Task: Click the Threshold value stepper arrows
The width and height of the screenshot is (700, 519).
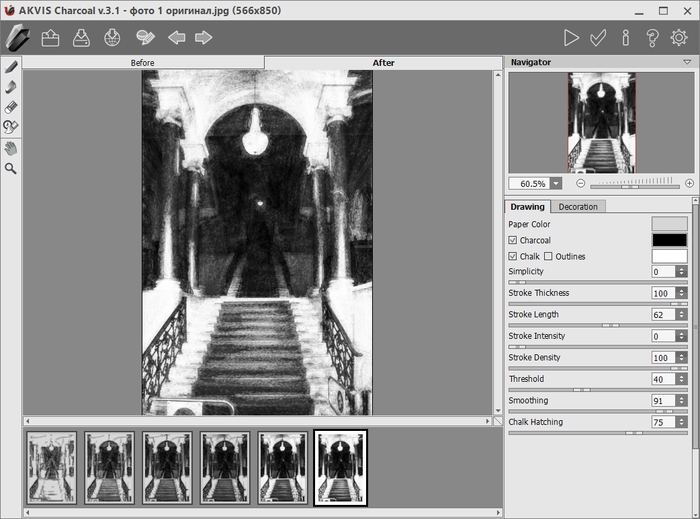Action: [681, 379]
